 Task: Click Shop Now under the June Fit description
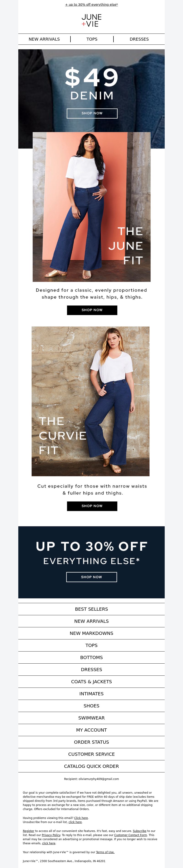[x=92, y=310]
